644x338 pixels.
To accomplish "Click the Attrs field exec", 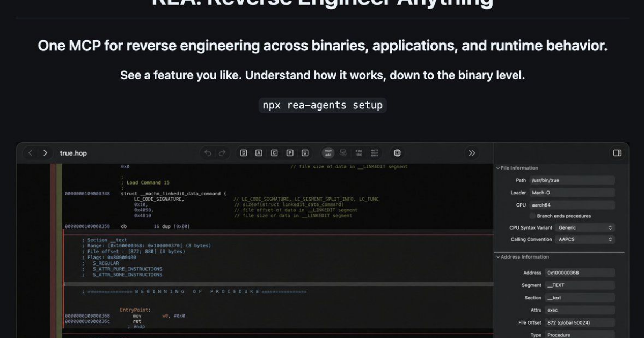I will 580,310.
